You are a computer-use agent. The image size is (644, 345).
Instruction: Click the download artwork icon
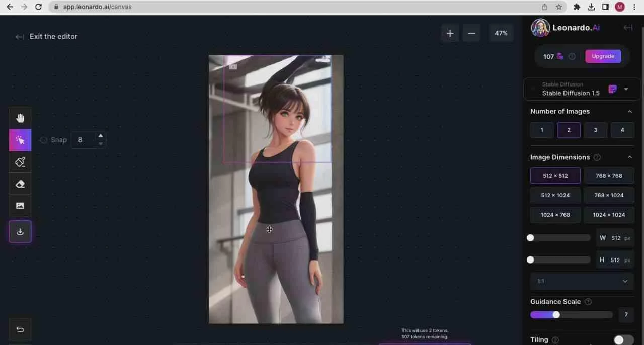coord(20,232)
